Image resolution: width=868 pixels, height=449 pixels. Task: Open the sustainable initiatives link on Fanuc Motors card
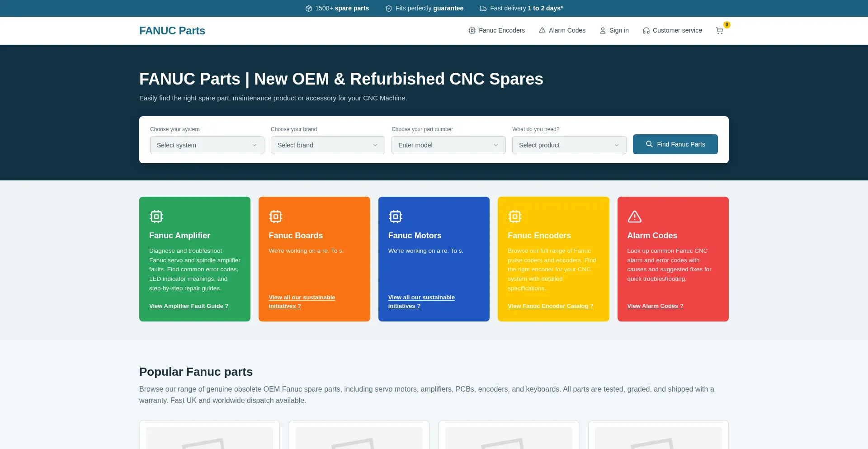421,302
